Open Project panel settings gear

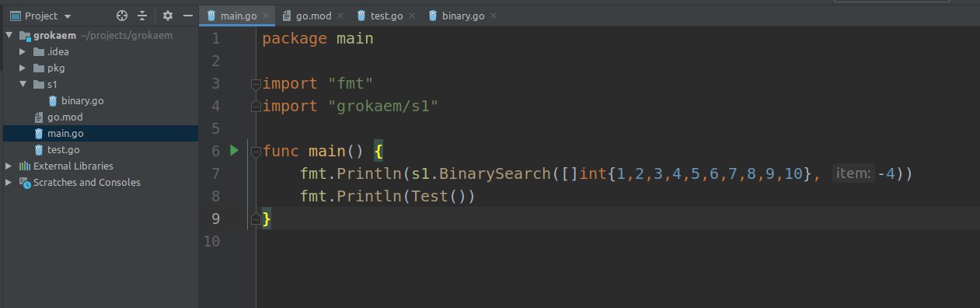[x=167, y=16]
